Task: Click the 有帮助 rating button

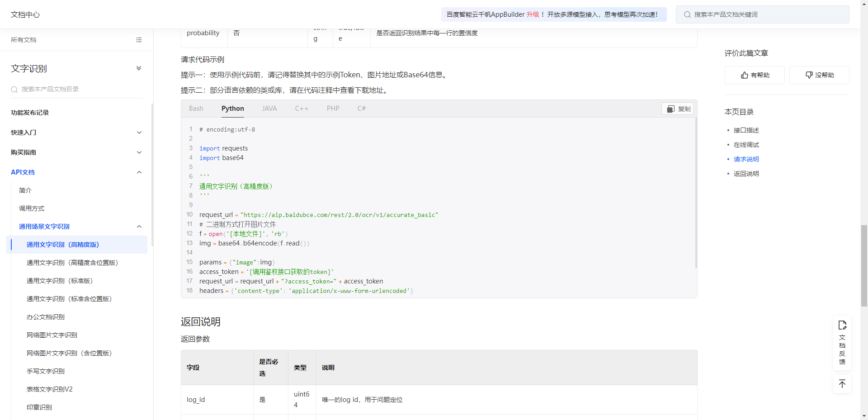Action: (755, 75)
